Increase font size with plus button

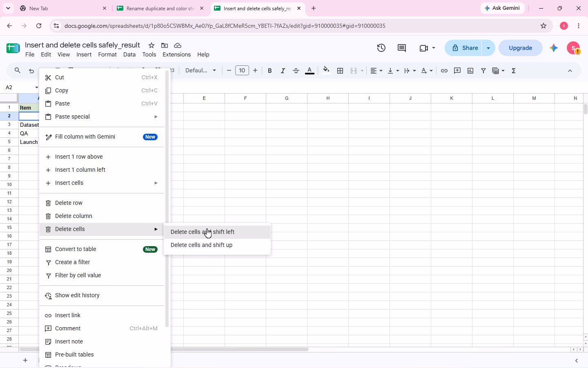[x=255, y=71]
